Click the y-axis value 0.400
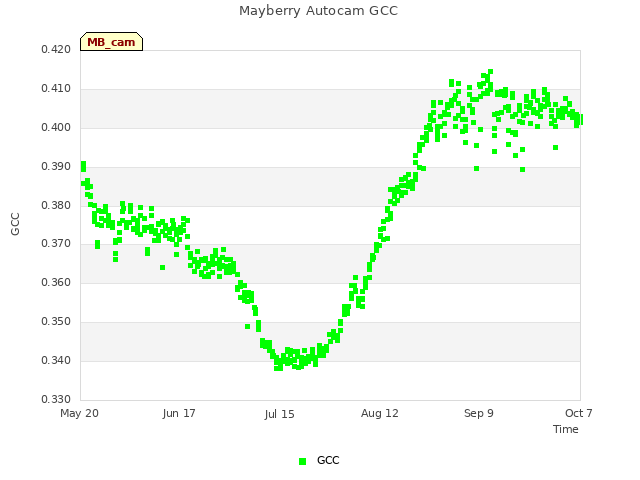 pos(56,127)
